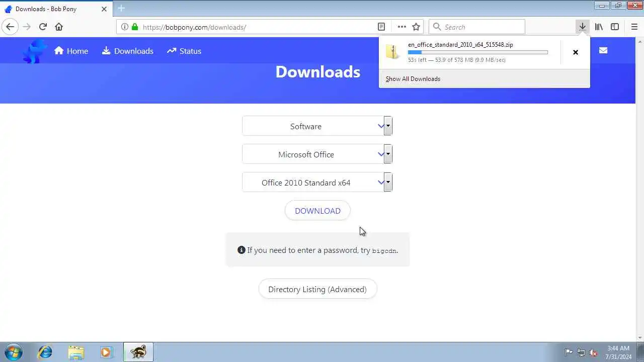Viewport: 644px width, 362px height.
Task: Open Directory Listing (Advanced)
Action: 317,289
